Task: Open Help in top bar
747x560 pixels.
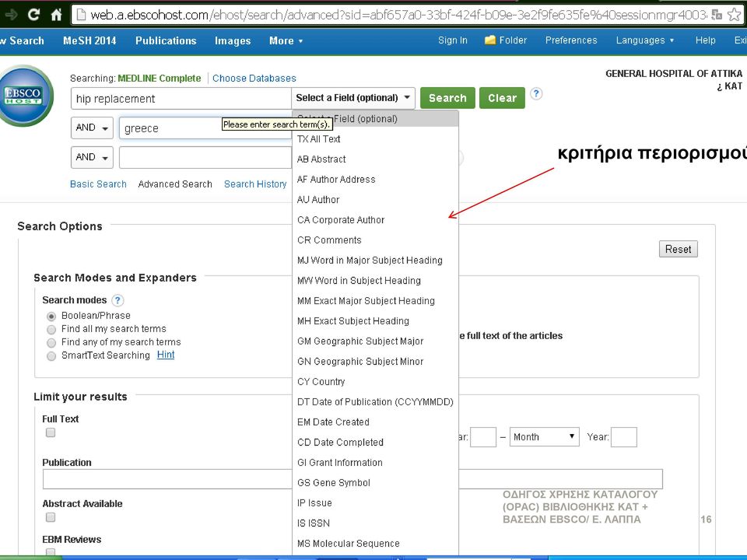Action: [706, 40]
